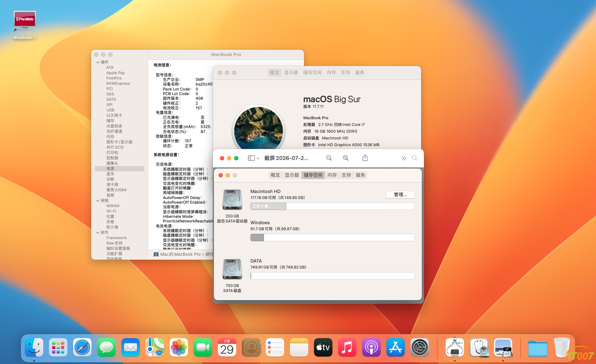
Task: Open 服务 tab in storage window
Action: coord(360,175)
